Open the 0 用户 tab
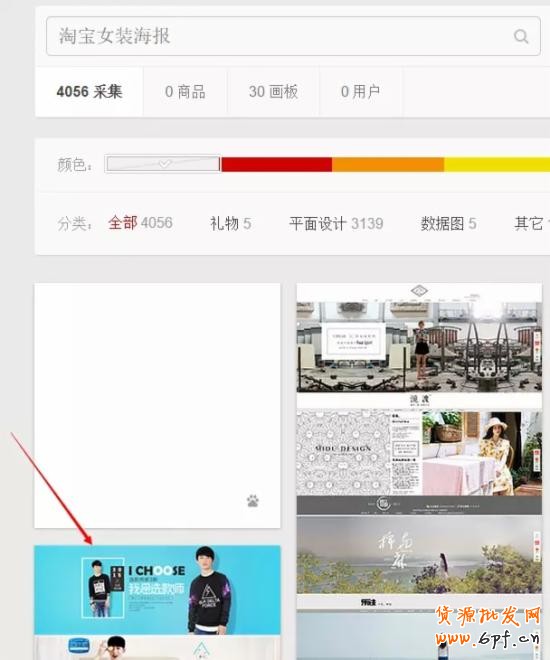550x660 pixels. [360, 92]
